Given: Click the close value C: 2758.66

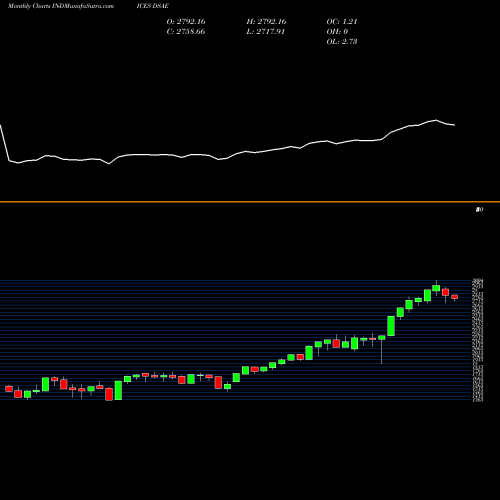Looking at the screenshot, I should 186,31.
